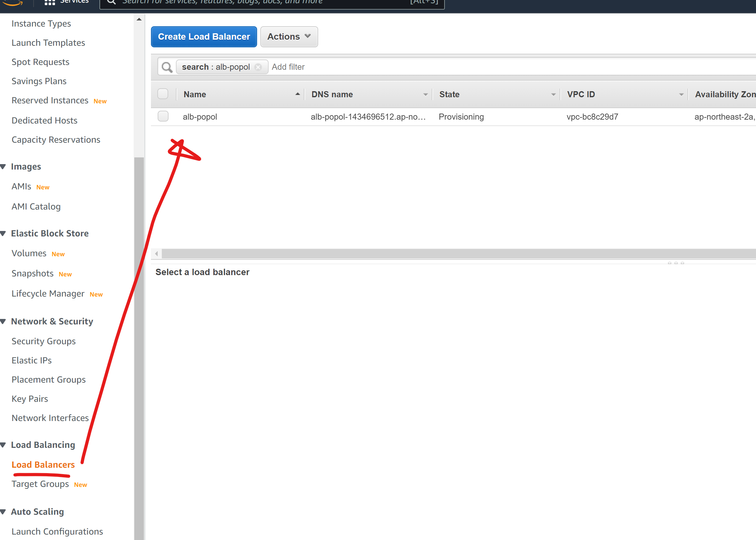Select the alb-popol row checkbox
The height and width of the screenshot is (540, 756).
[163, 116]
